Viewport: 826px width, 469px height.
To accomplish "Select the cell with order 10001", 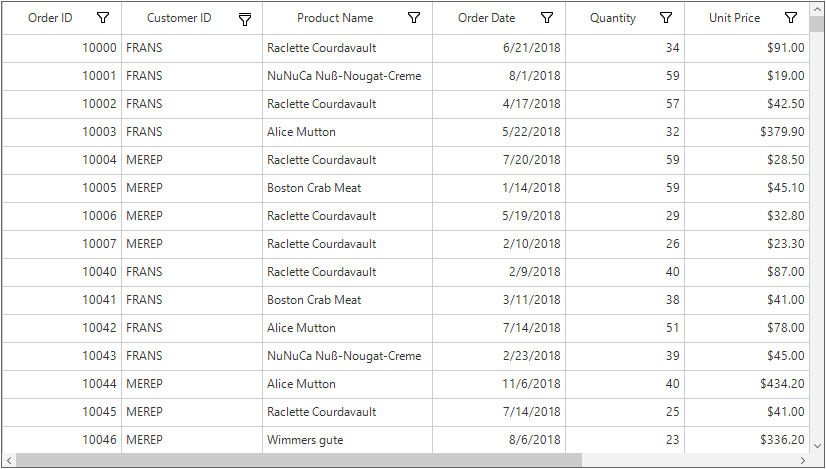I will pyautogui.click(x=62, y=76).
